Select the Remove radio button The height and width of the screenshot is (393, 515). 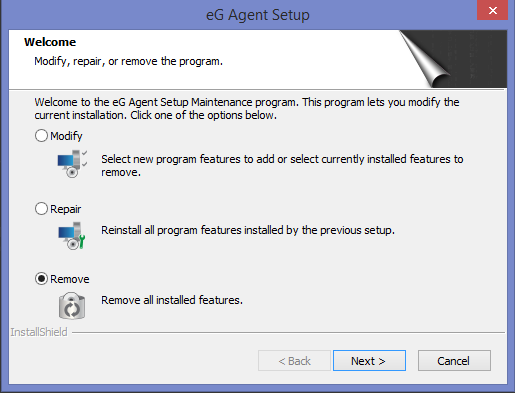41,279
